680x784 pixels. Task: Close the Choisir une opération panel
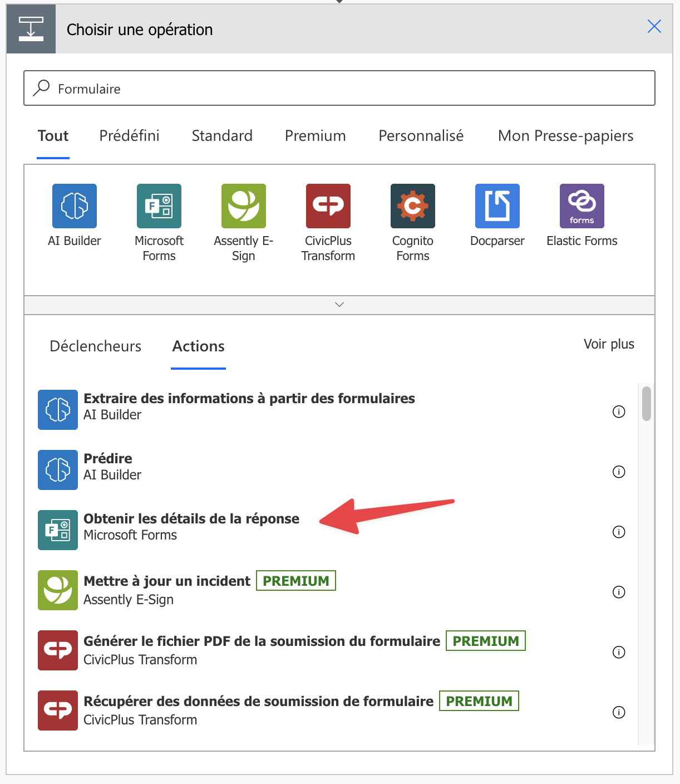pos(654,26)
